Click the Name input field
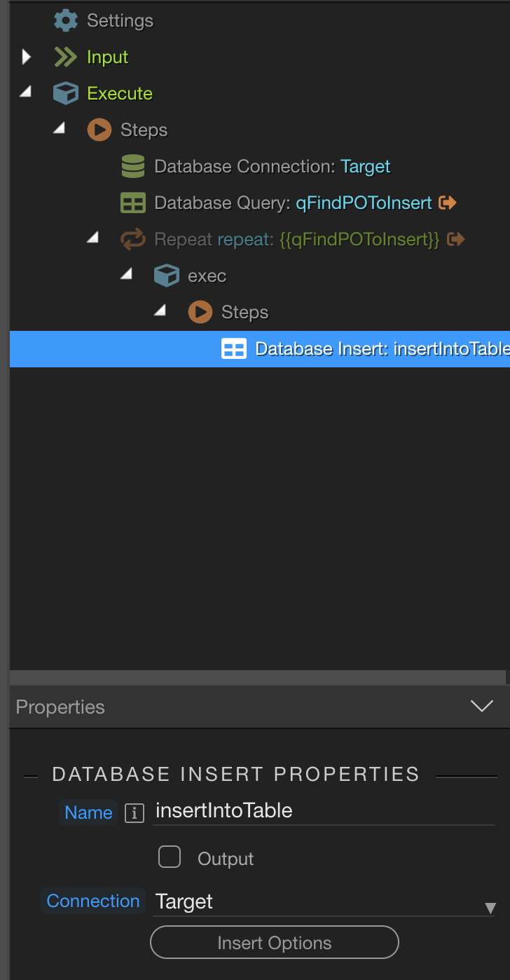This screenshot has height=980, width=510. click(324, 811)
